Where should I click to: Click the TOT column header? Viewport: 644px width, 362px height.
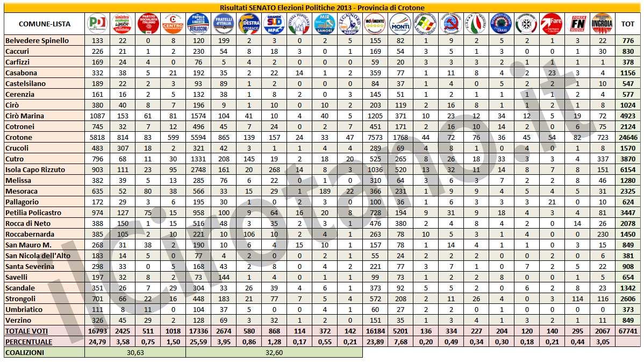pyautogui.click(x=627, y=24)
